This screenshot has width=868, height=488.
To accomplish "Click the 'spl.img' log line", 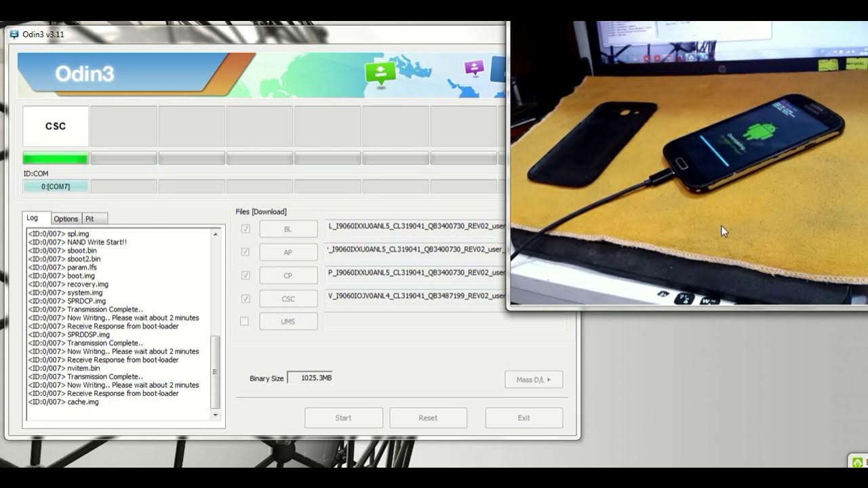I will 58,234.
